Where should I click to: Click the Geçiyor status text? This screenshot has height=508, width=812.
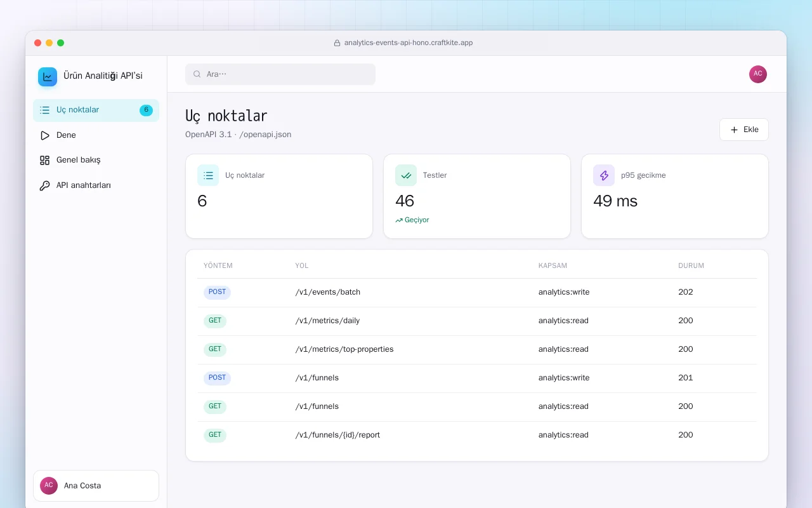[x=417, y=220]
